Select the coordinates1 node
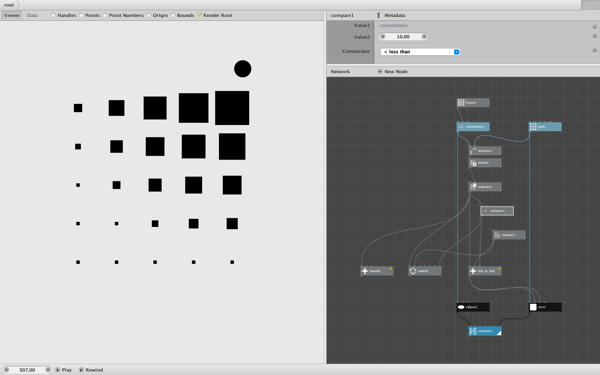 pyautogui.click(x=473, y=127)
